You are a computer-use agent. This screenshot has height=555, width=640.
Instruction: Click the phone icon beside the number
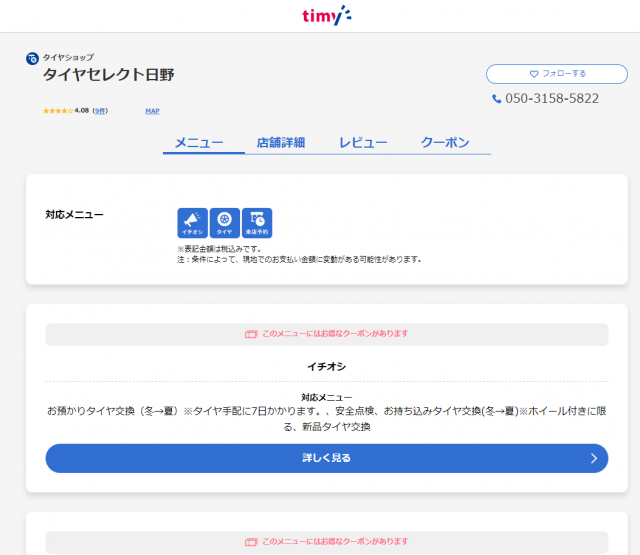pyautogui.click(x=497, y=99)
